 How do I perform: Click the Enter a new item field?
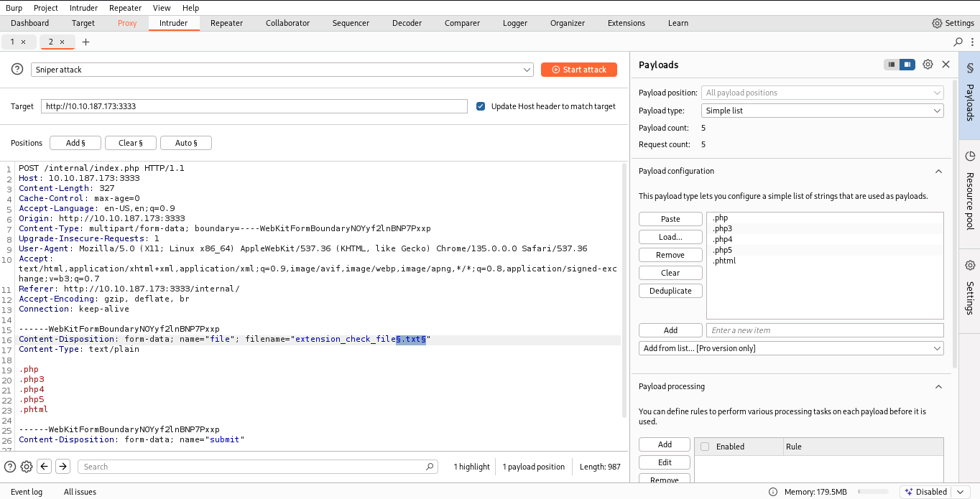(825, 330)
